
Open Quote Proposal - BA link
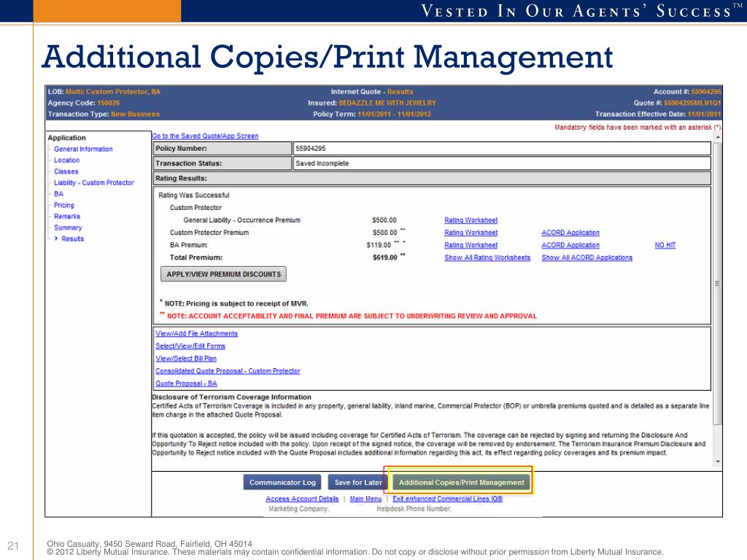click(x=186, y=384)
